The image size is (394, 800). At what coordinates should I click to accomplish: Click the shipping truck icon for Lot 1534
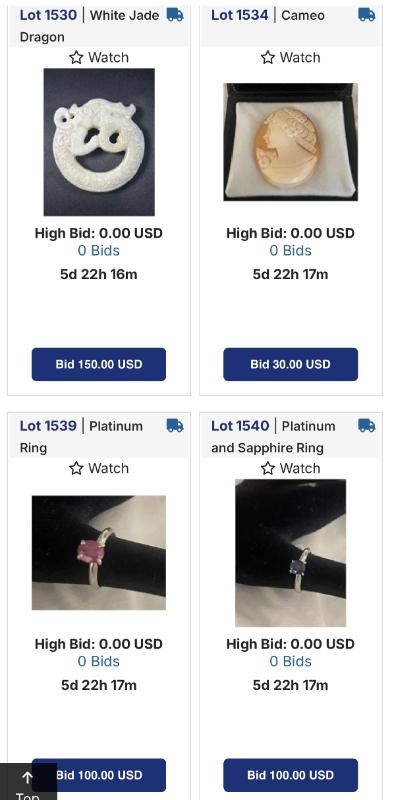pyautogui.click(x=366, y=15)
